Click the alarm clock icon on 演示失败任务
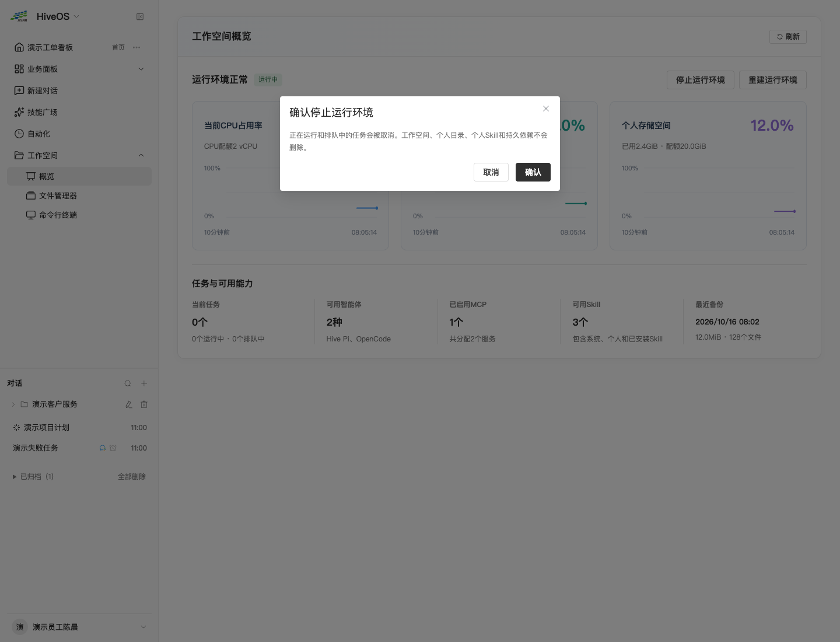The width and height of the screenshot is (840, 642). click(113, 448)
